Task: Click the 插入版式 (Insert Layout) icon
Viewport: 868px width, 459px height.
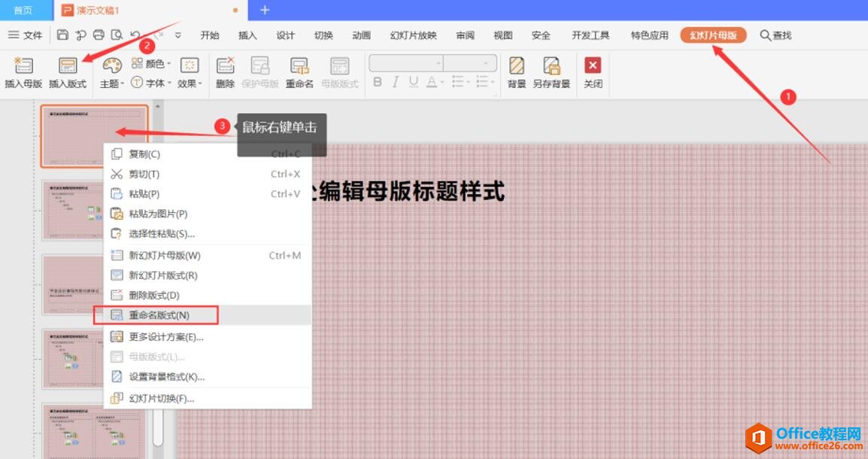Action: pos(68,66)
